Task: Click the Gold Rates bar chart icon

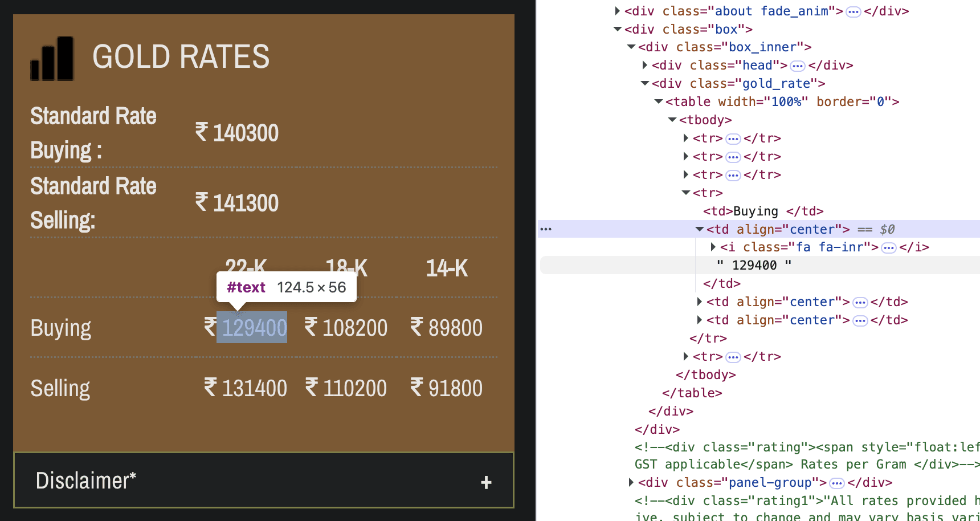Action: [x=52, y=59]
